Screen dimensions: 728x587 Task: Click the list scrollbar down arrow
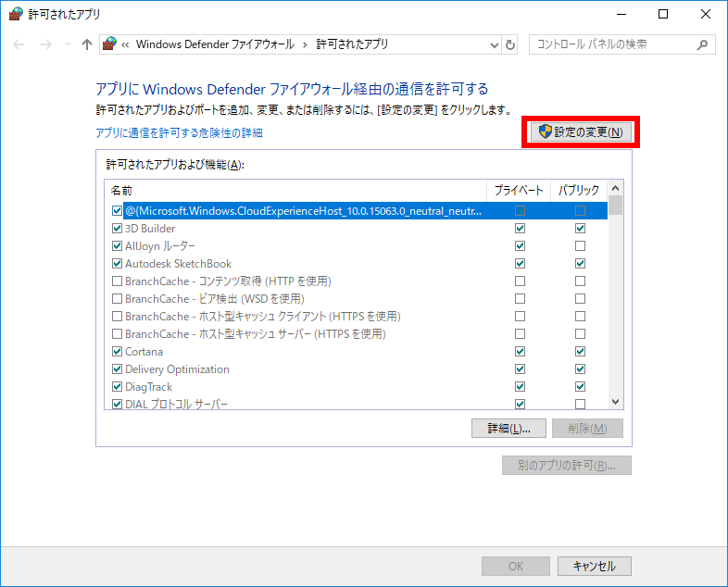[616, 402]
